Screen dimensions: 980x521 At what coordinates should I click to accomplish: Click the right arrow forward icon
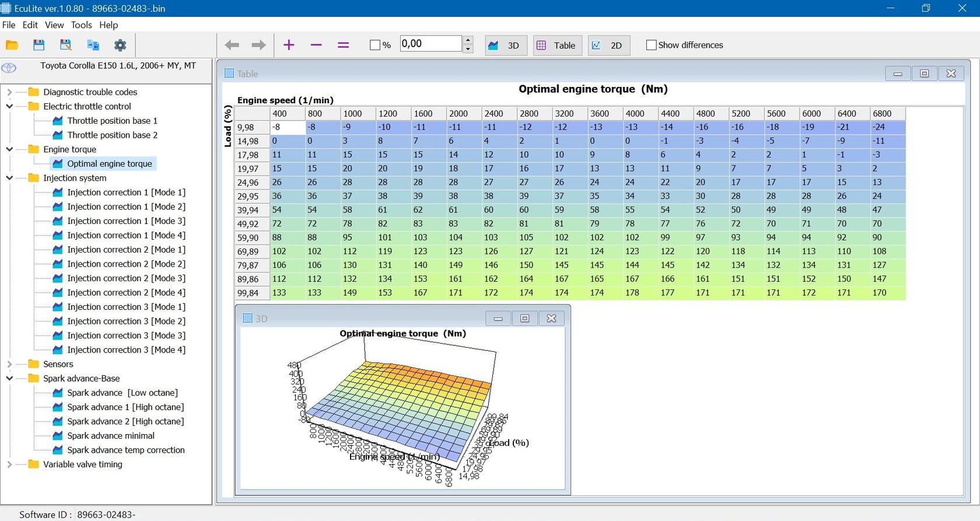258,45
